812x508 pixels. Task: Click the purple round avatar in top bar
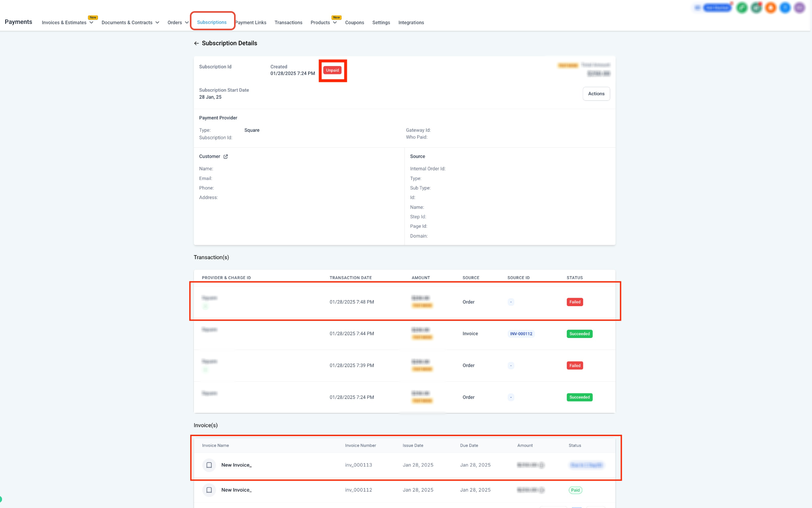click(x=799, y=8)
